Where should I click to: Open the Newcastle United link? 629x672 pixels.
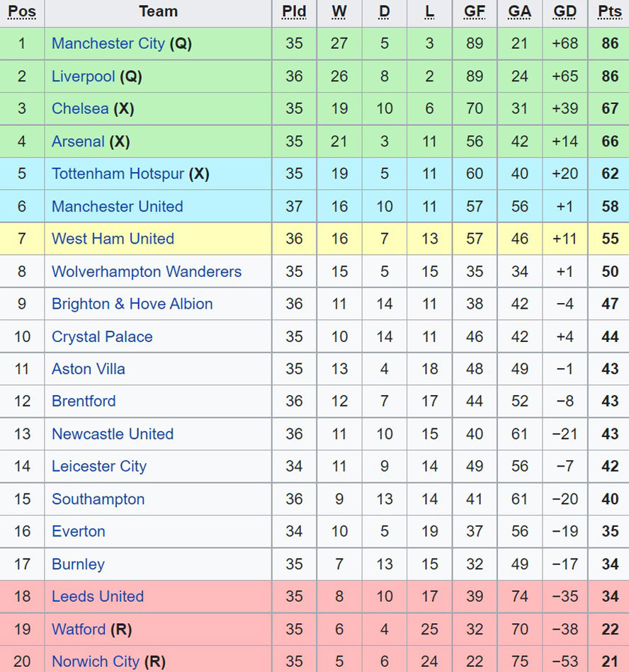click(112, 434)
